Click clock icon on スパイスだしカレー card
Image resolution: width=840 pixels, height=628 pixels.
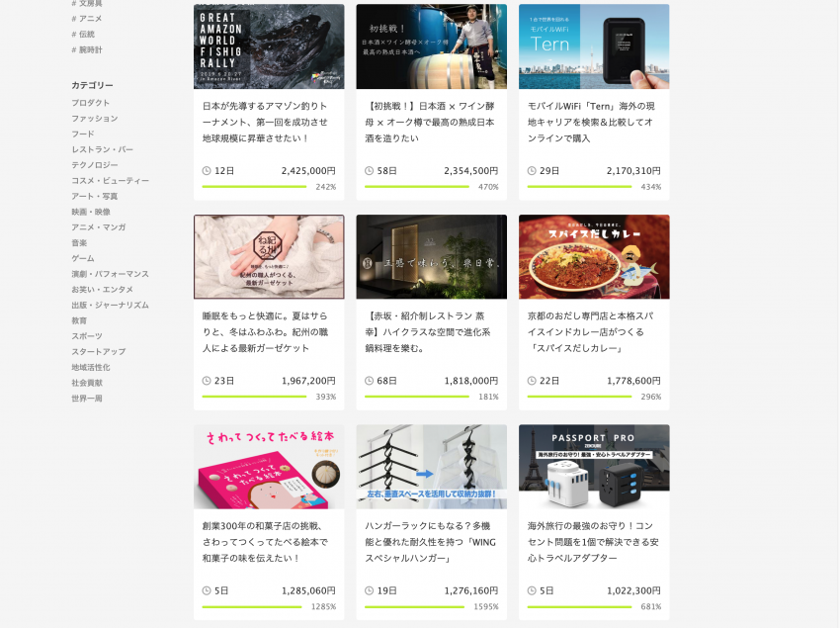coord(532,381)
